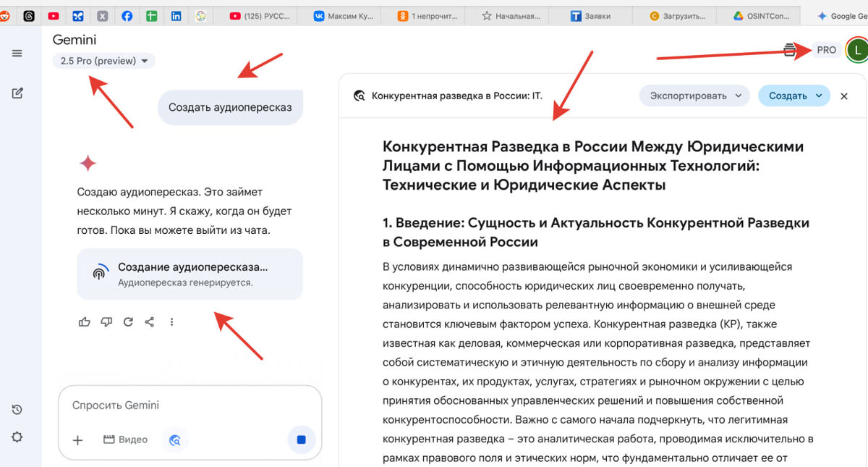Click the PRO badge in header
This screenshot has height=467, width=868.
826,50
